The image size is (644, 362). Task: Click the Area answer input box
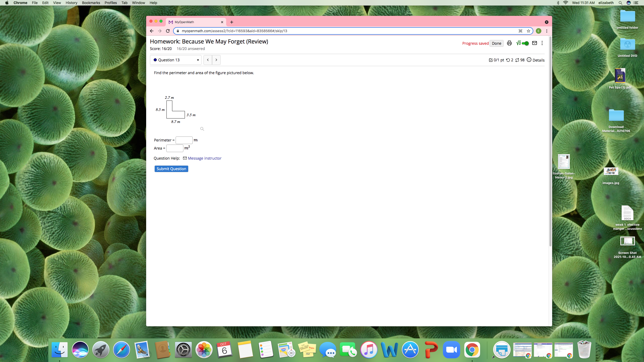click(x=175, y=148)
